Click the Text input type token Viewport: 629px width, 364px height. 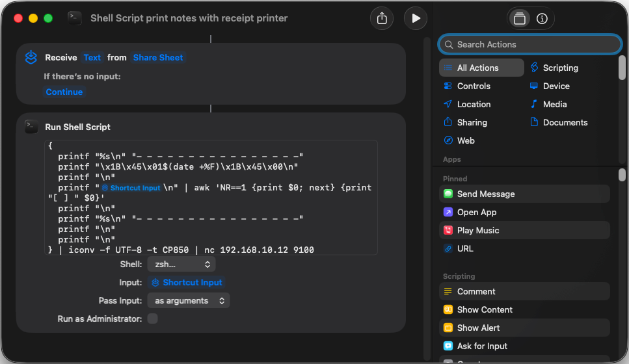tap(92, 57)
